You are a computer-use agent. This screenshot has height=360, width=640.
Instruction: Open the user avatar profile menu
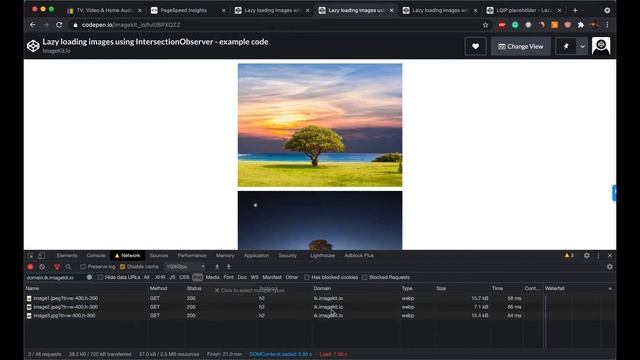601,46
